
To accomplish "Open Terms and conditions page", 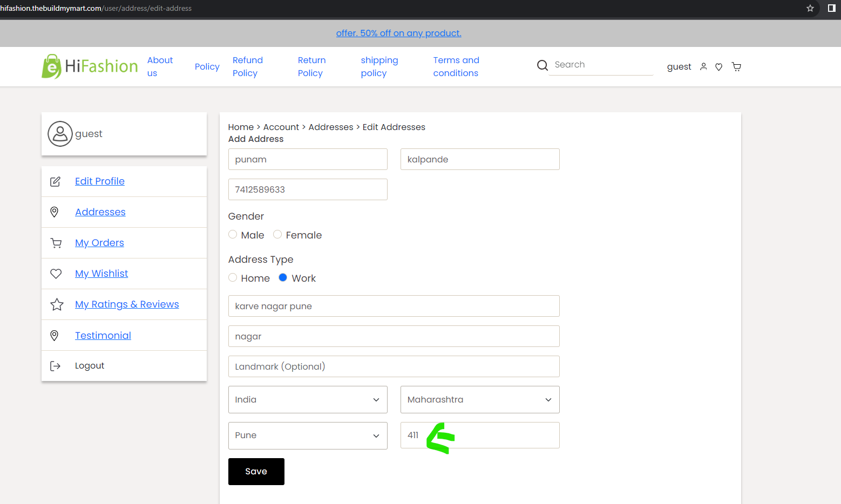I will tap(456, 67).
